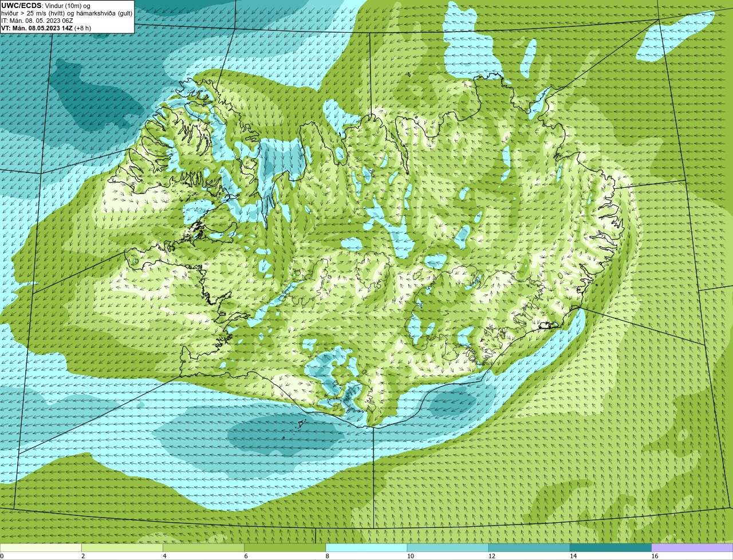This screenshot has width=733, height=560.
Task: Click the dark teal 14–16 legend swatch
Action: tap(610, 548)
